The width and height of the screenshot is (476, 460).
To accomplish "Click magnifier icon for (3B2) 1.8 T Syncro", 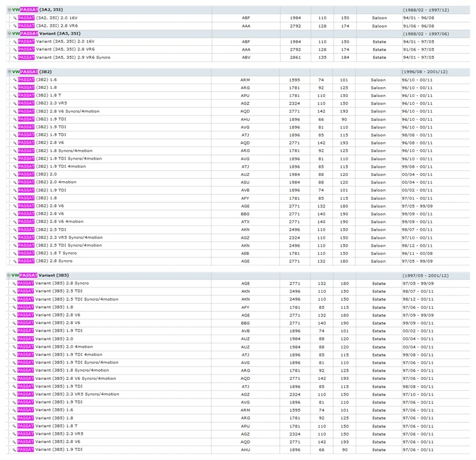I will [15, 253].
